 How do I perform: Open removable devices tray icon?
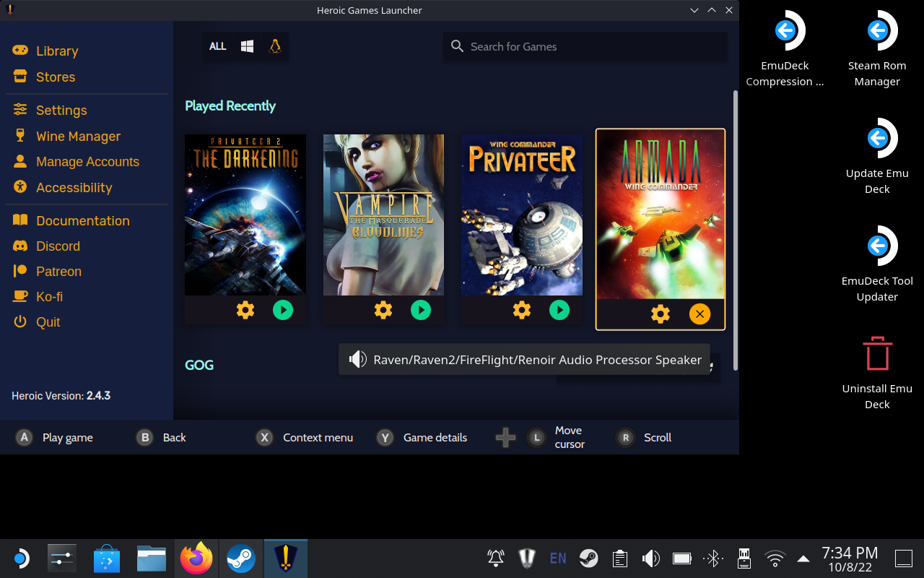pyautogui.click(x=744, y=558)
